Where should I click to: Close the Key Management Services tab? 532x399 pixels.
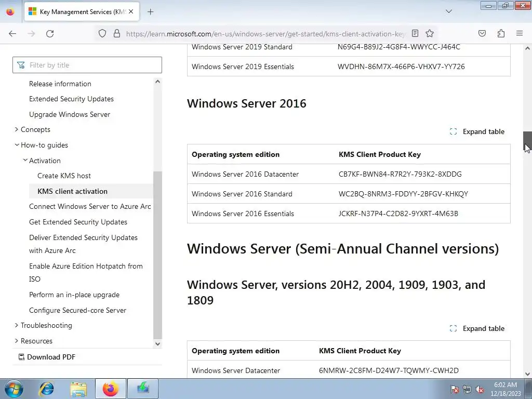click(131, 11)
